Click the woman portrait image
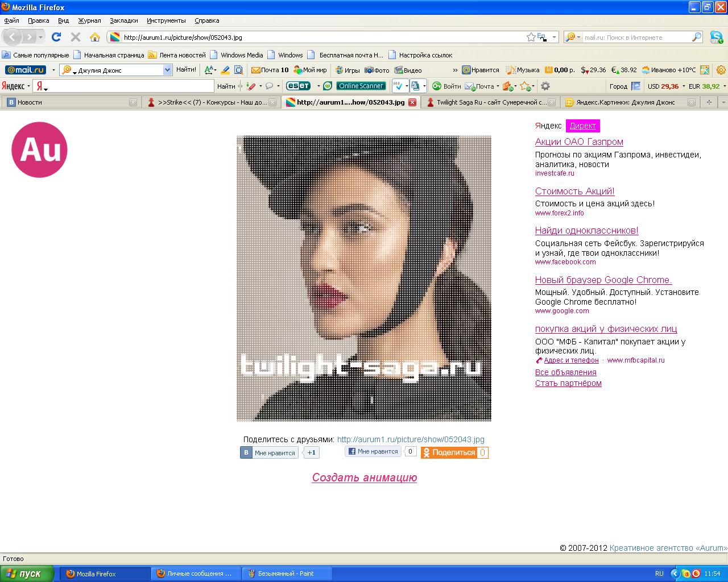 [364, 278]
